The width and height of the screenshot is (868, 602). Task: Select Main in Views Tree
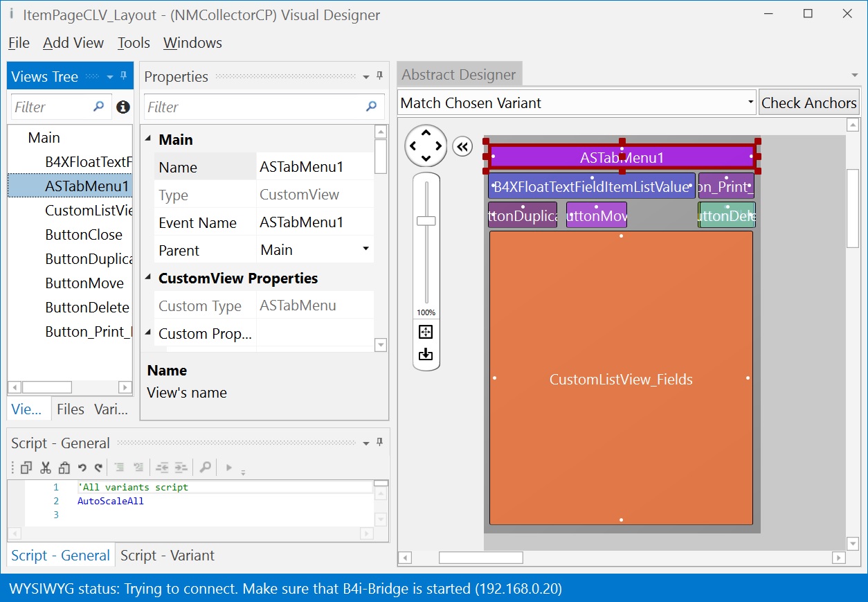44,138
